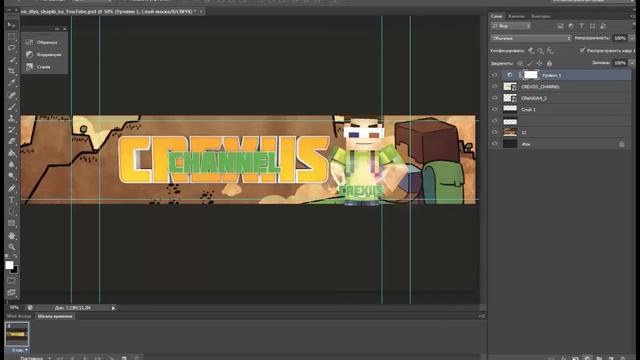The image size is (640, 360).
Task: Filter layers by adjustment layer icon
Action: coord(571,26)
